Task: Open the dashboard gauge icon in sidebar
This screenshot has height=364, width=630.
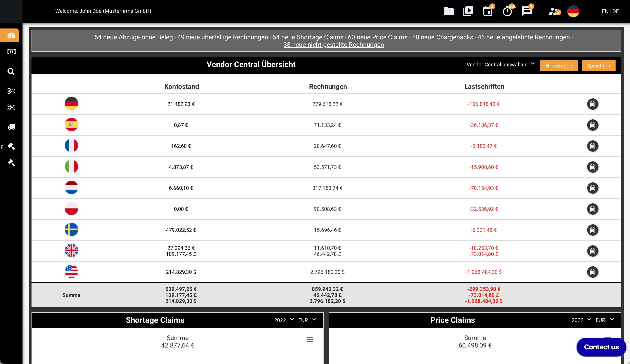Action: (11, 35)
